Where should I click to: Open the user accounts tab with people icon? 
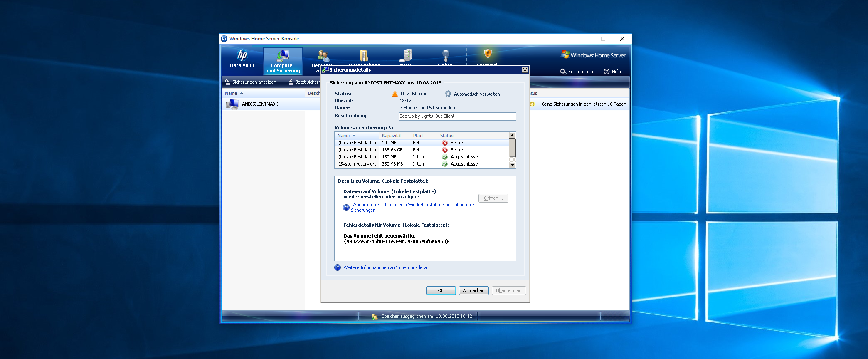click(x=323, y=56)
